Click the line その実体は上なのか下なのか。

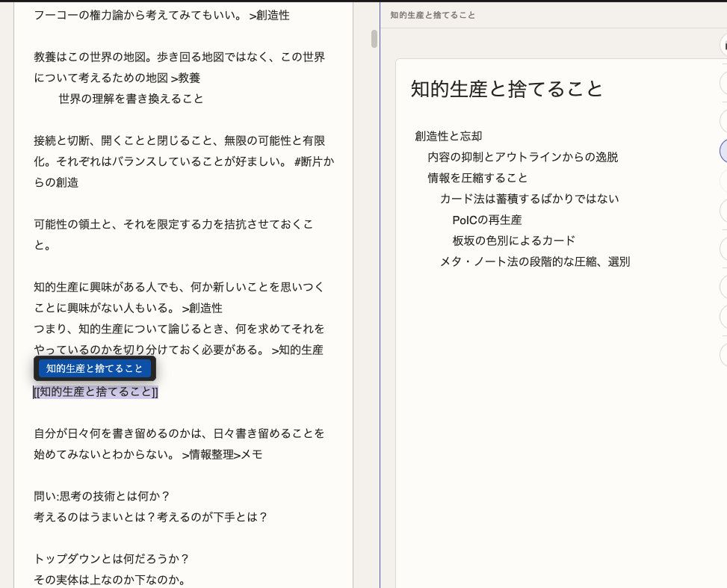click(x=110, y=580)
